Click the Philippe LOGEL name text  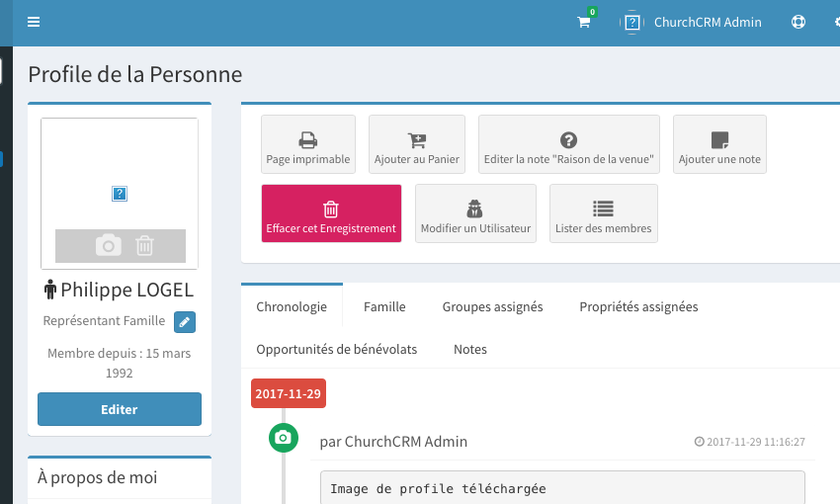click(126, 290)
